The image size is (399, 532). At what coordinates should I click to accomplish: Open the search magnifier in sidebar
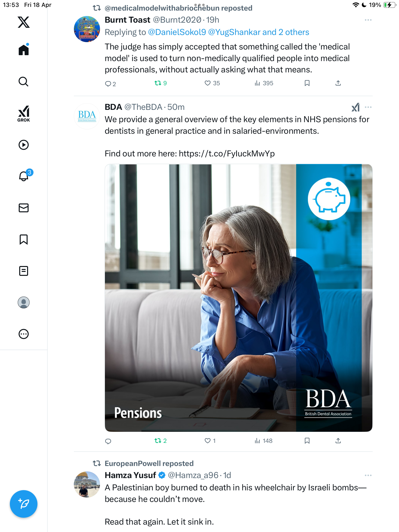tap(24, 82)
